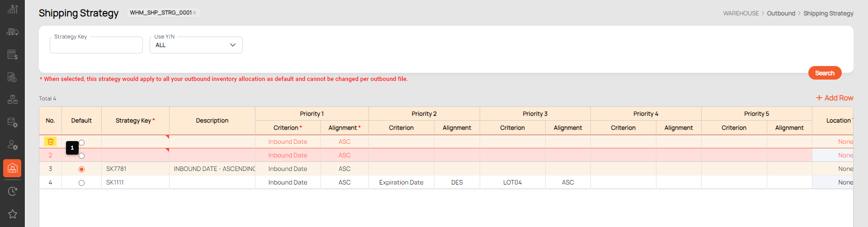This screenshot has width=868, height=227.
Task: Expand the Use Y/N dropdown
Action: click(196, 45)
